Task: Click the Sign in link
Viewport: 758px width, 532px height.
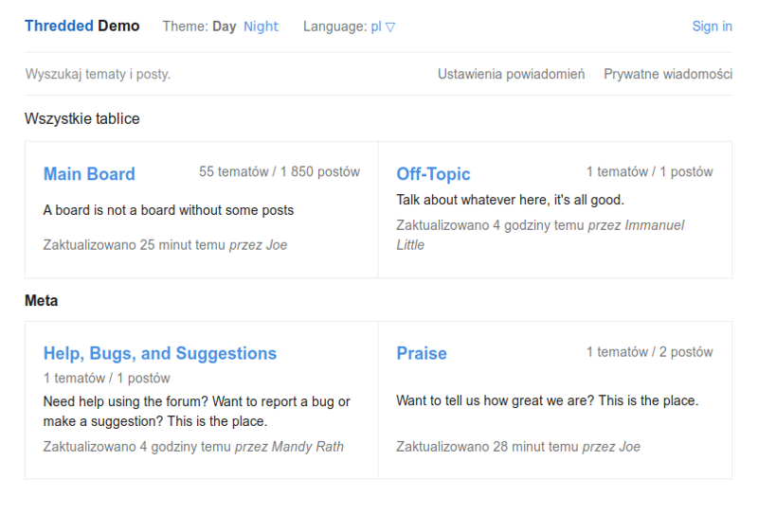Action: pyautogui.click(x=712, y=27)
